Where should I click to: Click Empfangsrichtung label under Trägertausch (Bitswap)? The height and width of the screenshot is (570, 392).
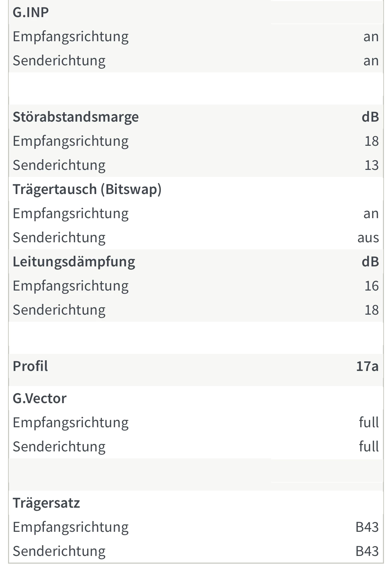pyautogui.click(x=71, y=213)
